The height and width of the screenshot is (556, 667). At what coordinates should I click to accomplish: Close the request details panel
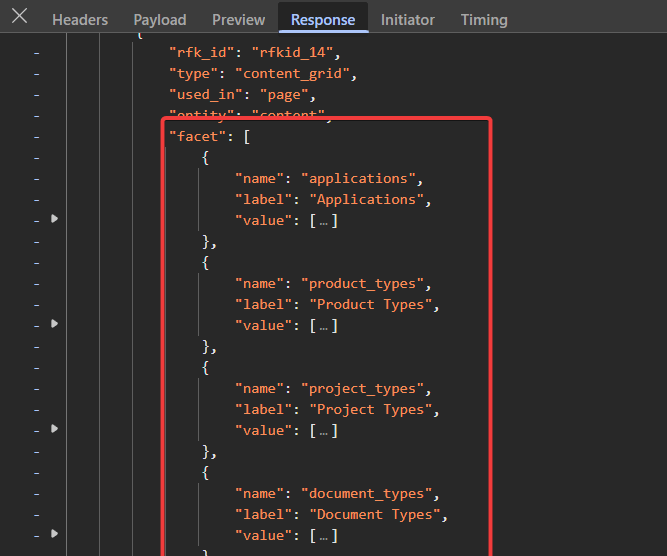point(19,18)
